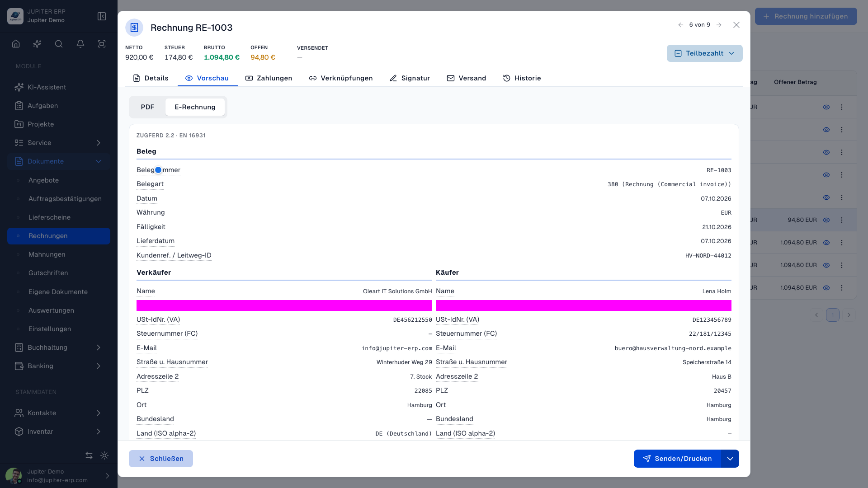Open the Zahlungen tab

[x=269, y=78]
